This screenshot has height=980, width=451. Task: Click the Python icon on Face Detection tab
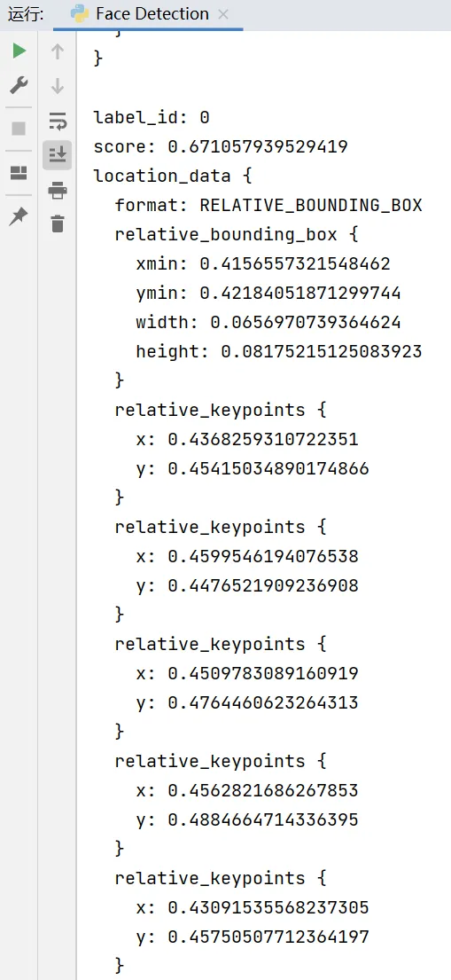pos(80,14)
